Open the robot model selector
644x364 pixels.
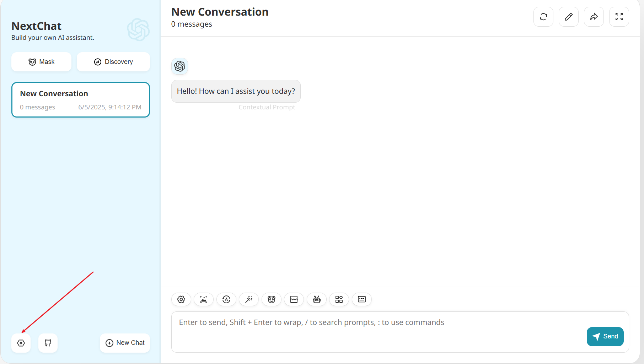coord(317,299)
